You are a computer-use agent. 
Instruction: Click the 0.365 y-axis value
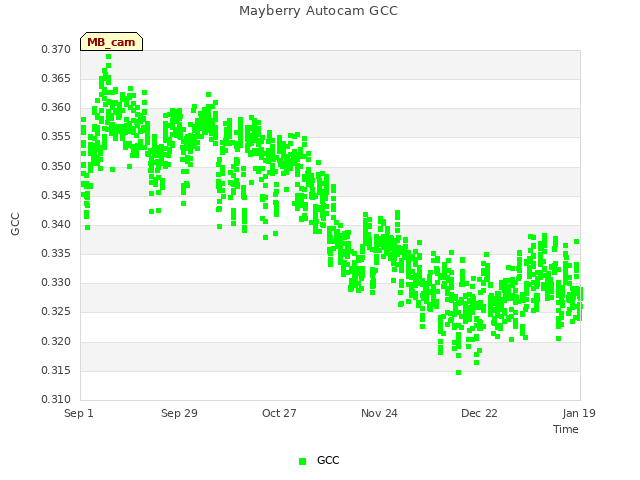pos(56,78)
